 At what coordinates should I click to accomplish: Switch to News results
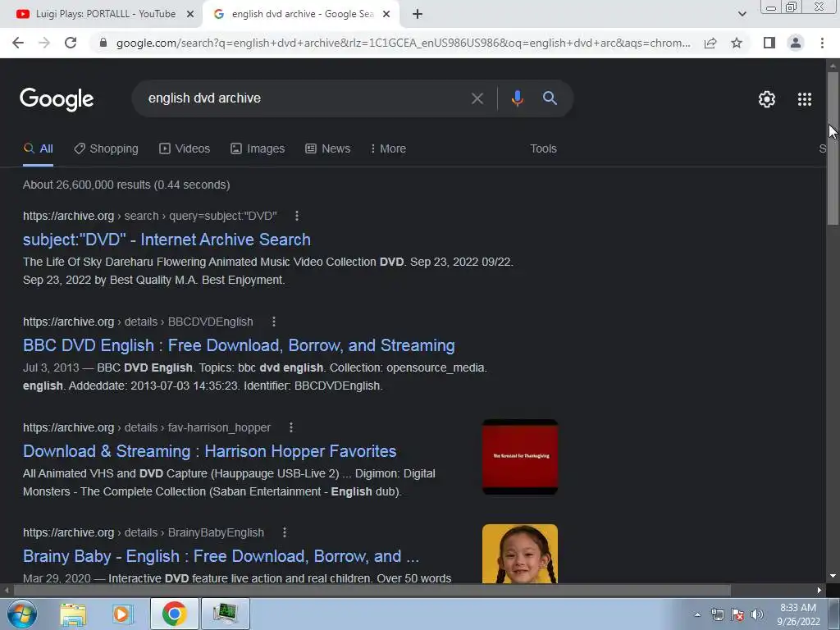pyautogui.click(x=328, y=149)
